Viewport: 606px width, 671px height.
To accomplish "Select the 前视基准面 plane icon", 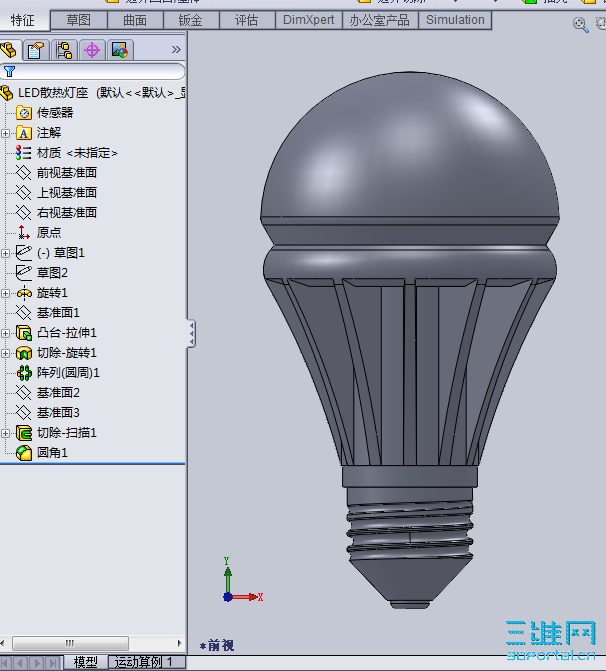I will point(24,173).
